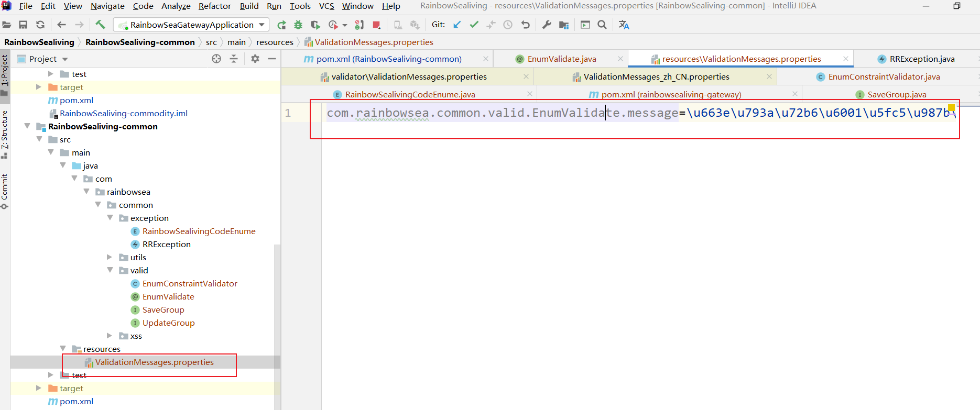The image size is (980, 410).
Task: Click the yellow inspection indicator in editor
Action: click(951, 107)
